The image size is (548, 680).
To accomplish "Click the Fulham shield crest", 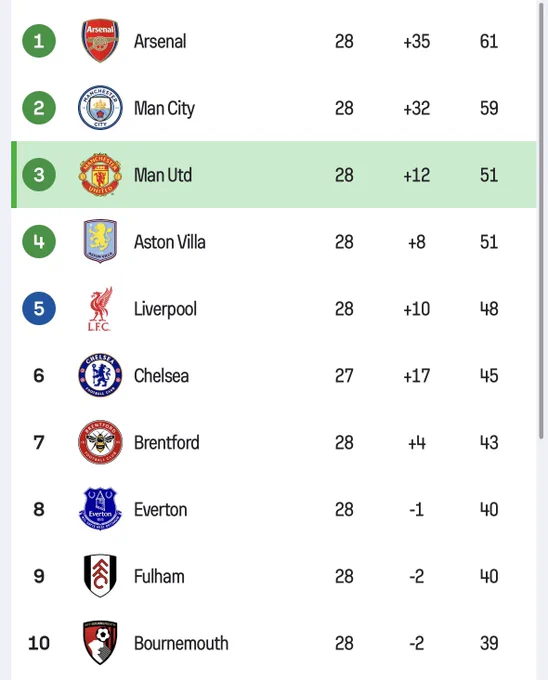I will (100, 576).
